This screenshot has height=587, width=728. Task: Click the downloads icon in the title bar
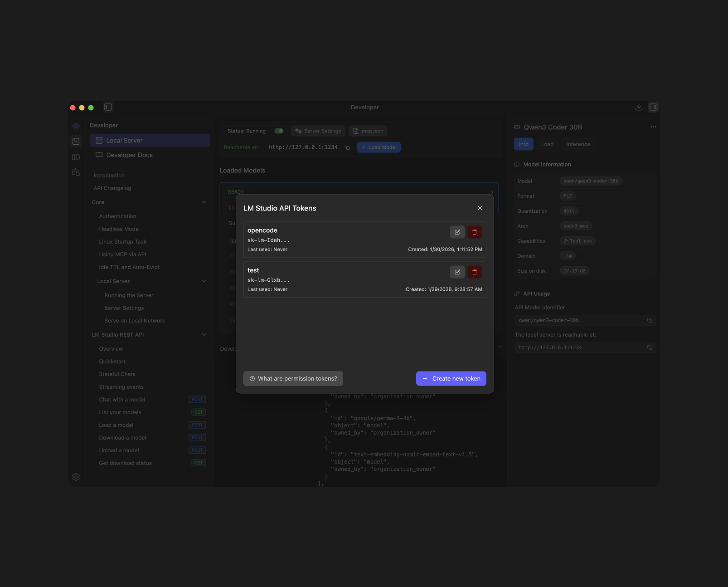639,107
